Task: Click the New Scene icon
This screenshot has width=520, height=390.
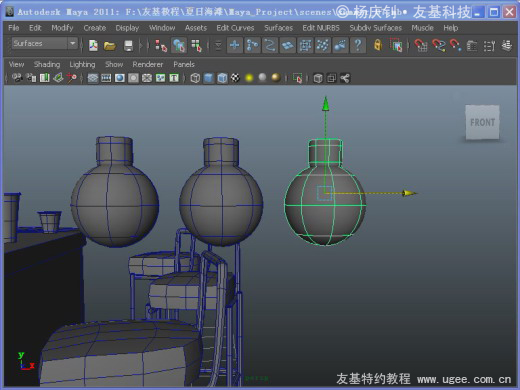Action: [x=93, y=45]
